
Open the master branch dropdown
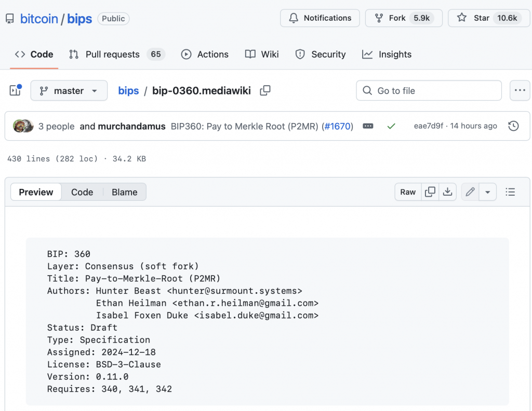(69, 91)
